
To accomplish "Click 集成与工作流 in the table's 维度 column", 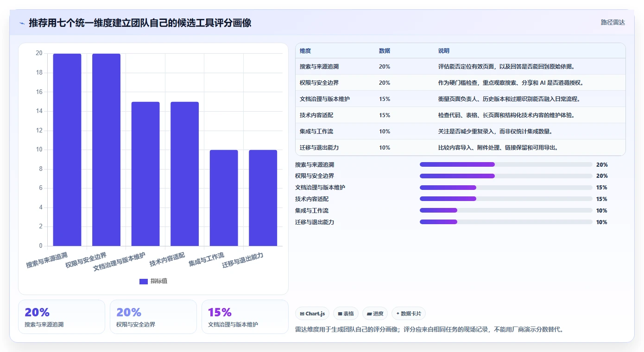I will (316, 132).
